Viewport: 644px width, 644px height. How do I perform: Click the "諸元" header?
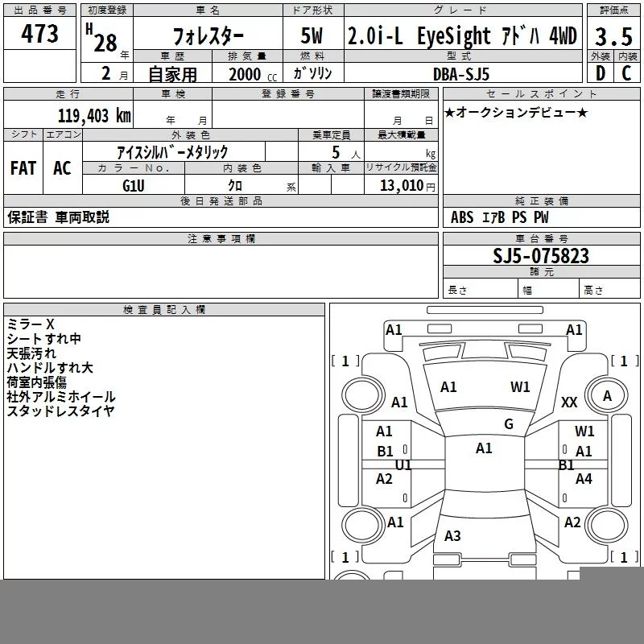541,271
